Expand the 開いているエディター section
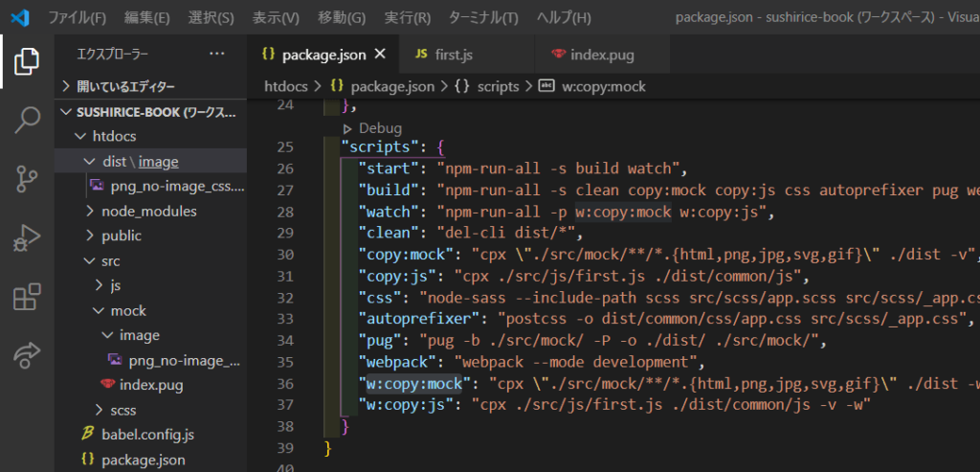The height and width of the screenshot is (472, 980). pos(150,86)
